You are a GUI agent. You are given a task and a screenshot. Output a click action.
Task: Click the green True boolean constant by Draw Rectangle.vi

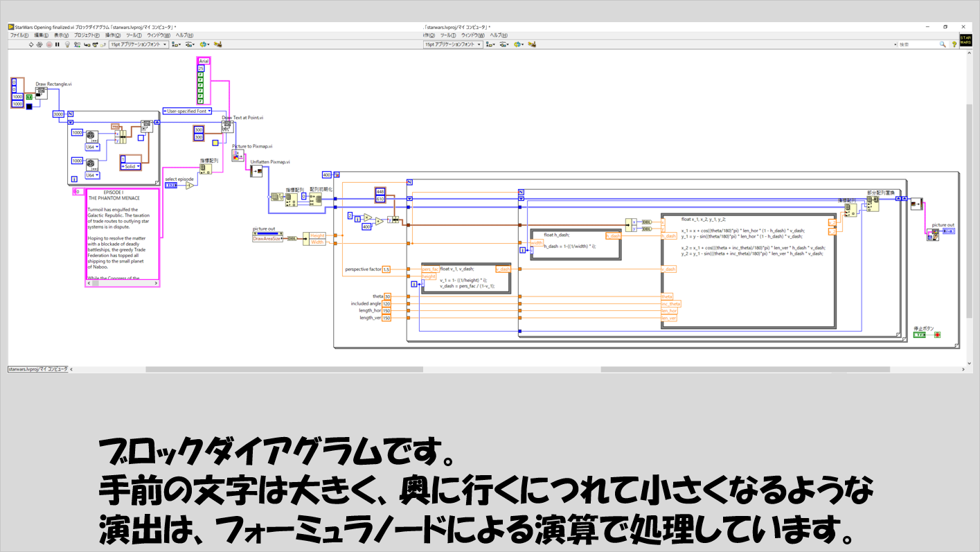click(29, 97)
